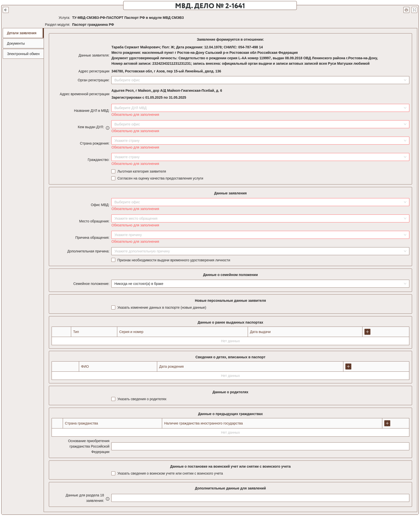Toggle Указать сведения о родителях checkbox
Screen dimensions: 420x516
pyautogui.click(x=113, y=399)
